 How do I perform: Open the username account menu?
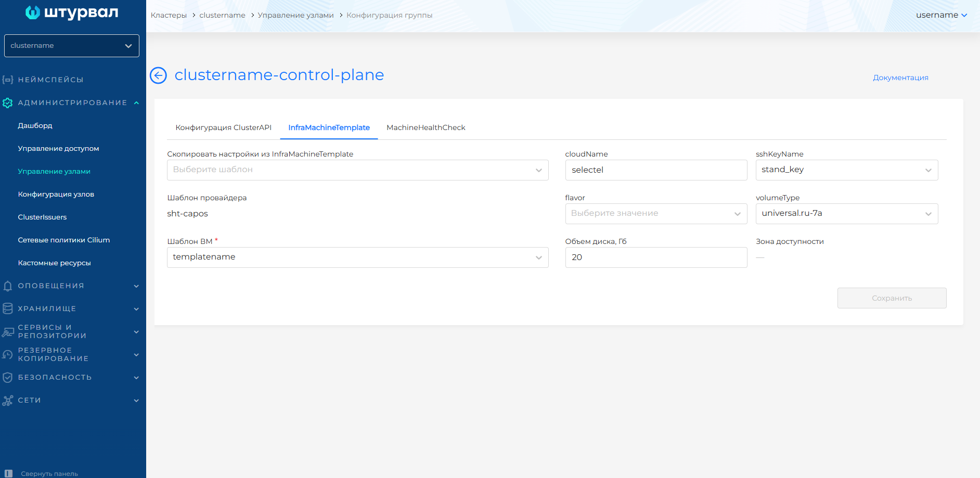click(x=941, y=15)
